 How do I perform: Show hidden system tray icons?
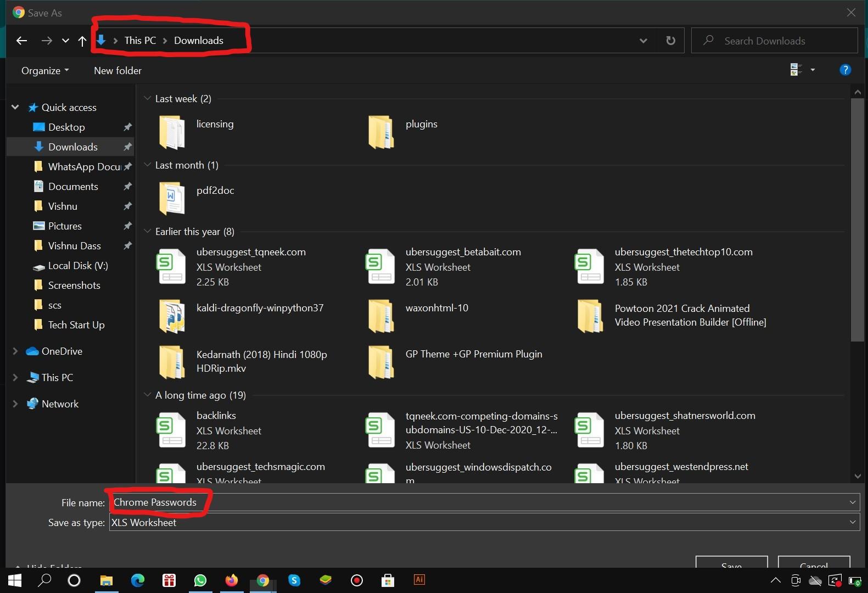pos(775,580)
